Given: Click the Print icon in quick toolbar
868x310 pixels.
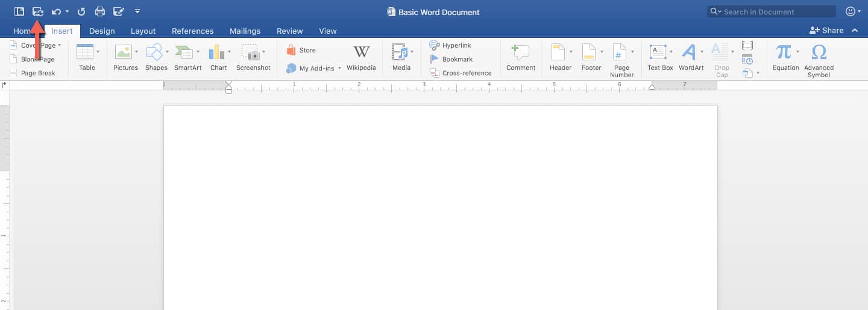Looking at the screenshot, I should tap(100, 11).
